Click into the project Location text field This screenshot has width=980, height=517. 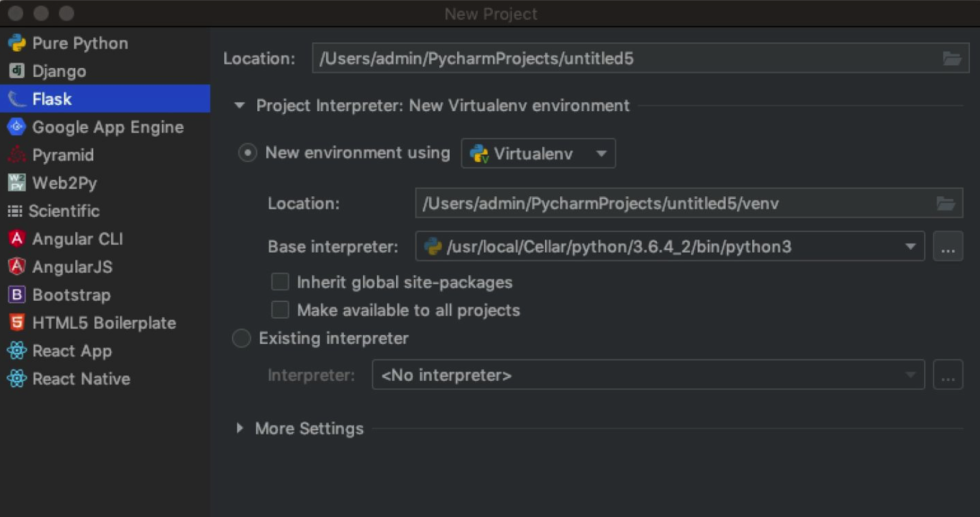(623, 59)
